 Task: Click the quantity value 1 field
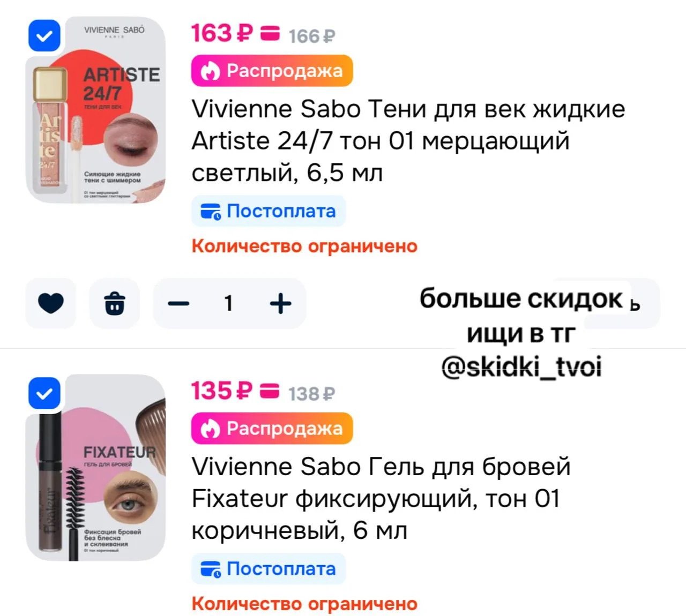click(229, 303)
